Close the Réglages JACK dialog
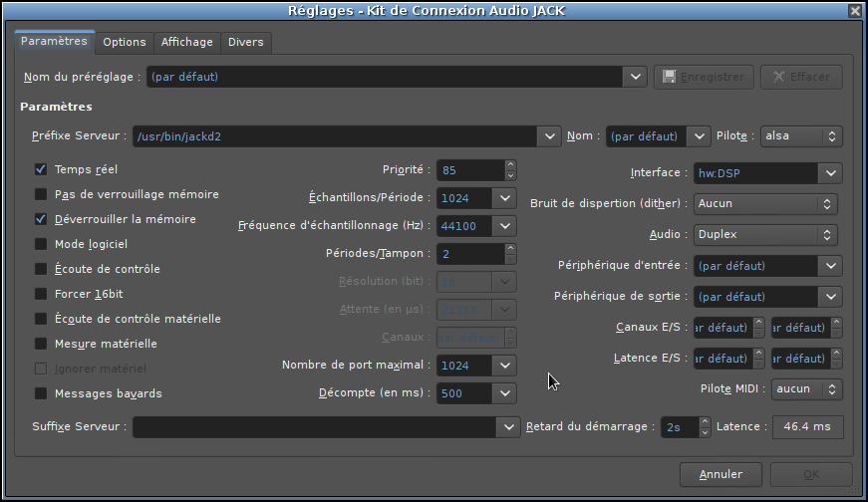Image resolution: width=868 pixels, height=502 pixels. click(x=855, y=11)
